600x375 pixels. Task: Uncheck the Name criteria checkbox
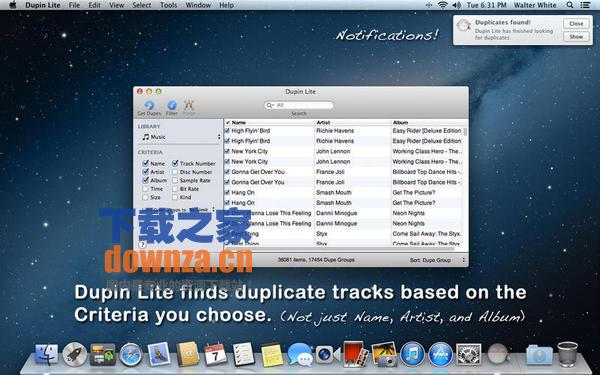coord(145,163)
